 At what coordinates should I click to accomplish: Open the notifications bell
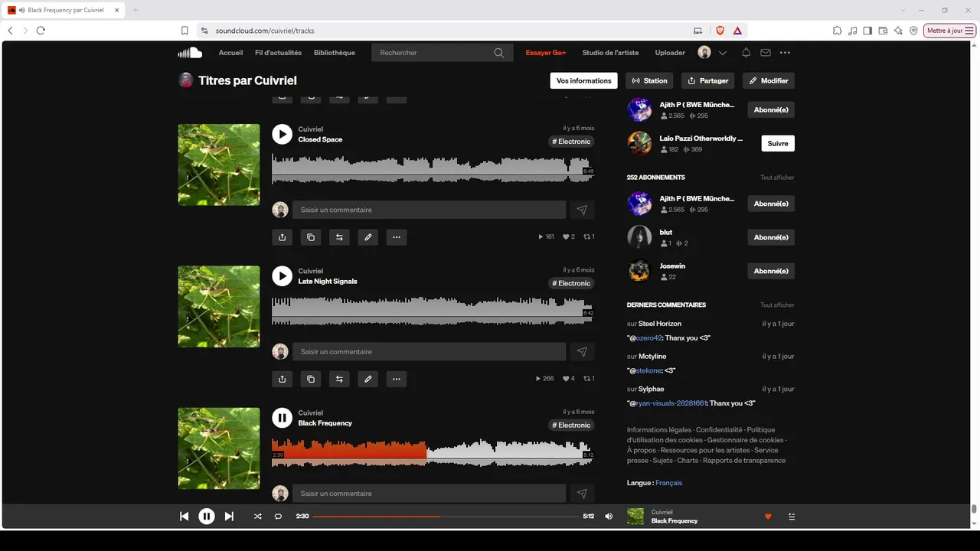(x=746, y=53)
